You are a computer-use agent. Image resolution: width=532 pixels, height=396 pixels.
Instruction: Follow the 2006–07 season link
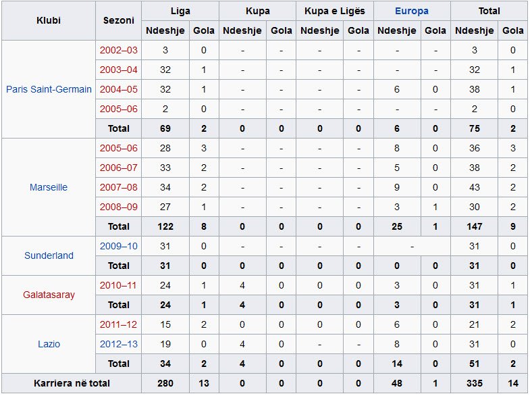click(118, 168)
